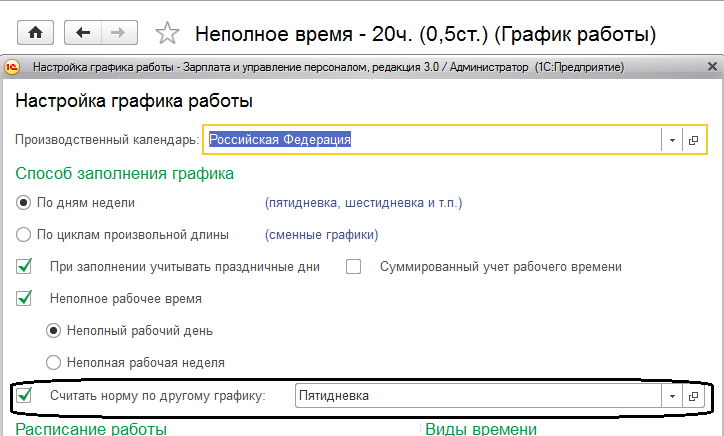This screenshot has height=436, width=724.
Task: Click the 1C application logo icon
Action: point(14,67)
